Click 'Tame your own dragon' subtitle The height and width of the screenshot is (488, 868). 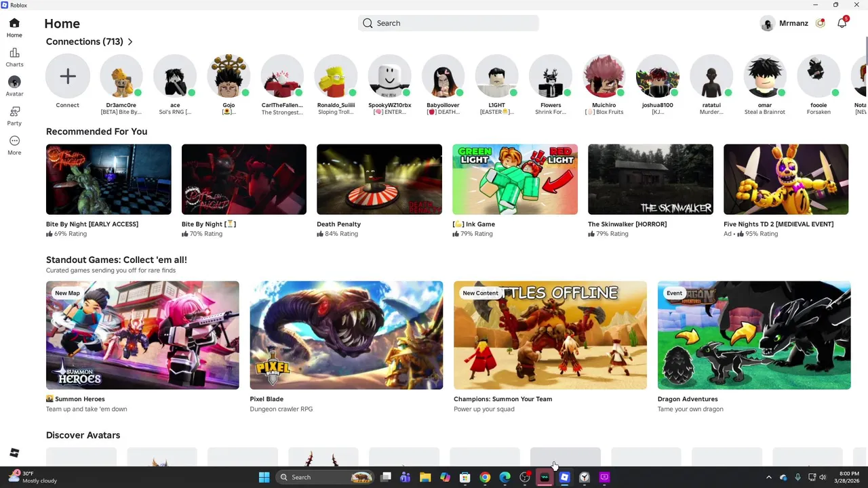690,409
